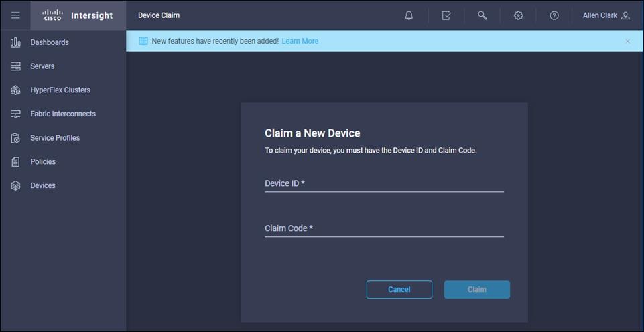This screenshot has height=332, width=644.
Task: Select Service Profiles in sidebar
Action: (55, 138)
